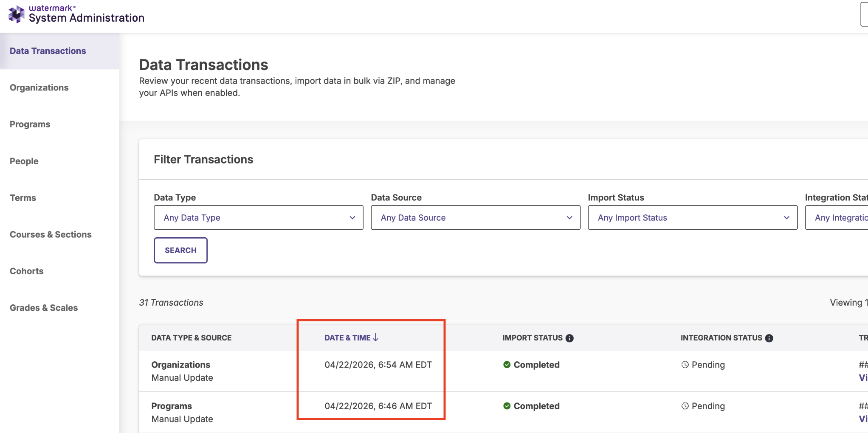
Task: Click Pending status on Organizations row
Action: (x=708, y=365)
